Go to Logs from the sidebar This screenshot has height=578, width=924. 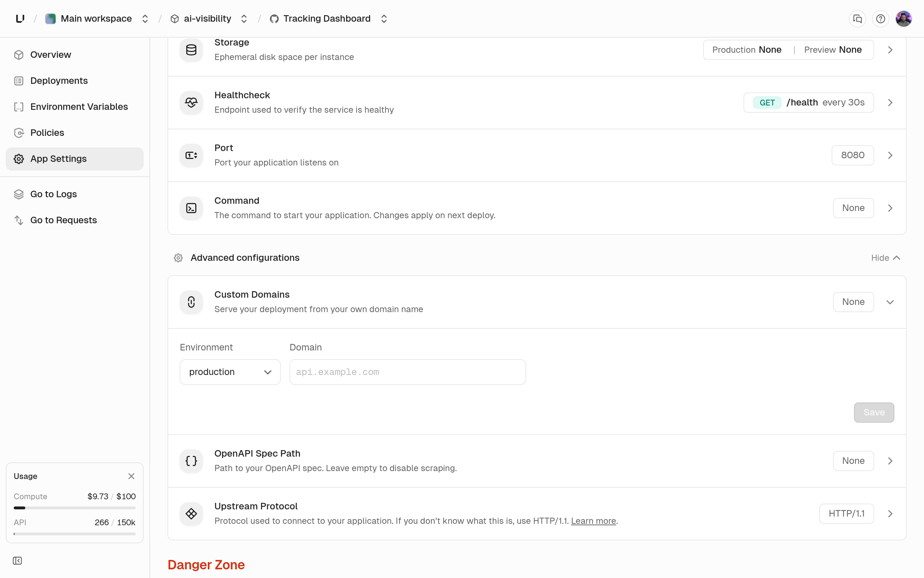(x=74, y=194)
